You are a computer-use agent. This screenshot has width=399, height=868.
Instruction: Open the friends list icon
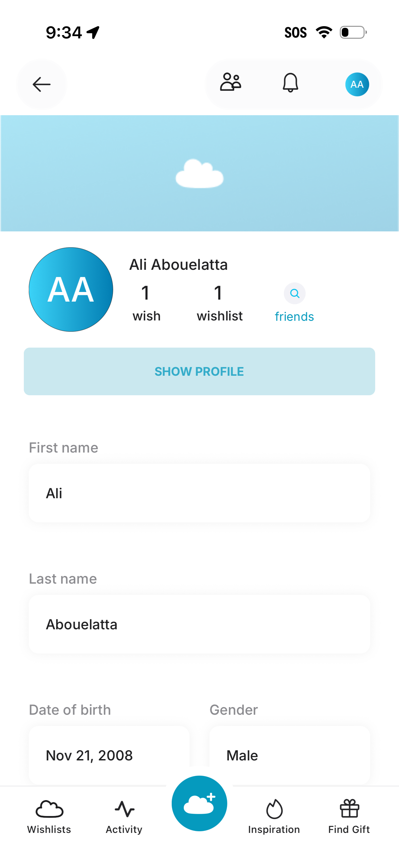tap(229, 82)
